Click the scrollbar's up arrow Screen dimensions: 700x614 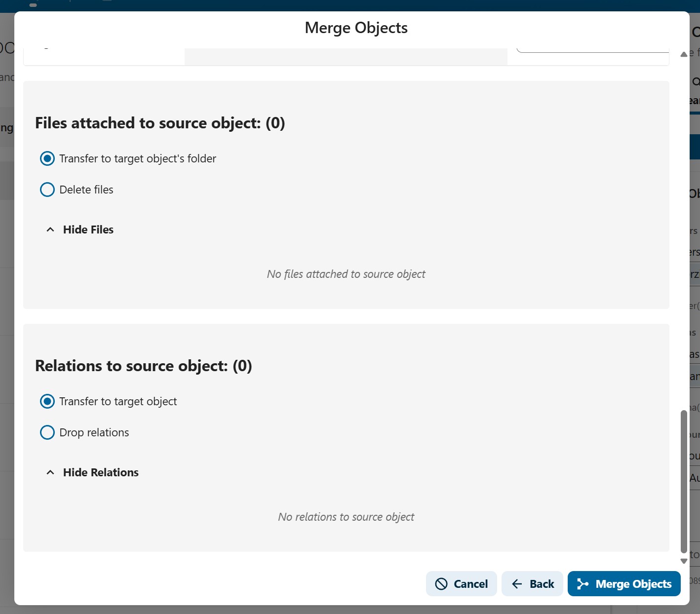[684, 54]
